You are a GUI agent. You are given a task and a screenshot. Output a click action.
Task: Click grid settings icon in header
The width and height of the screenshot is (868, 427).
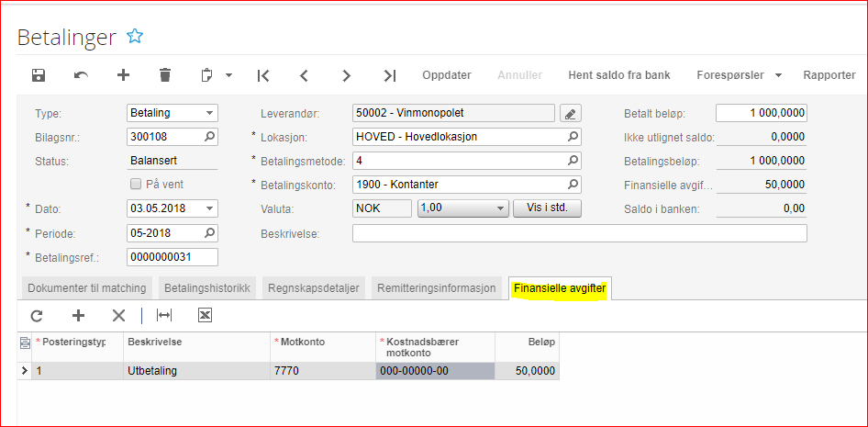coord(25,343)
